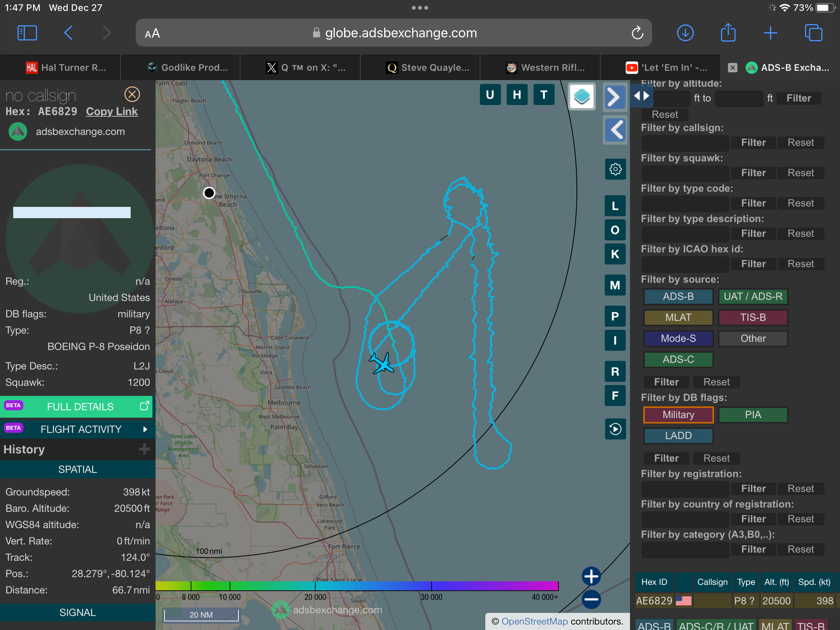The height and width of the screenshot is (630, 840).
Task: Toggle the K map button
Action: [x=615, y=254]
